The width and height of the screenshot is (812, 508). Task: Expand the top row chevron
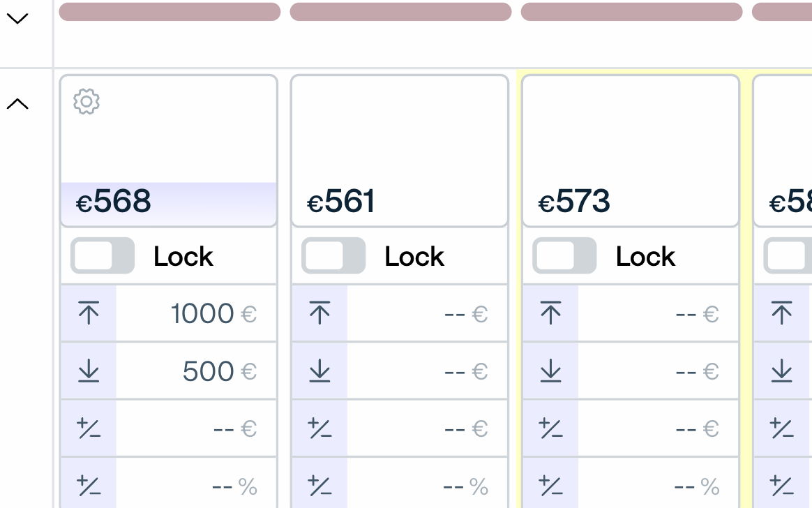(x=17, y=19)
